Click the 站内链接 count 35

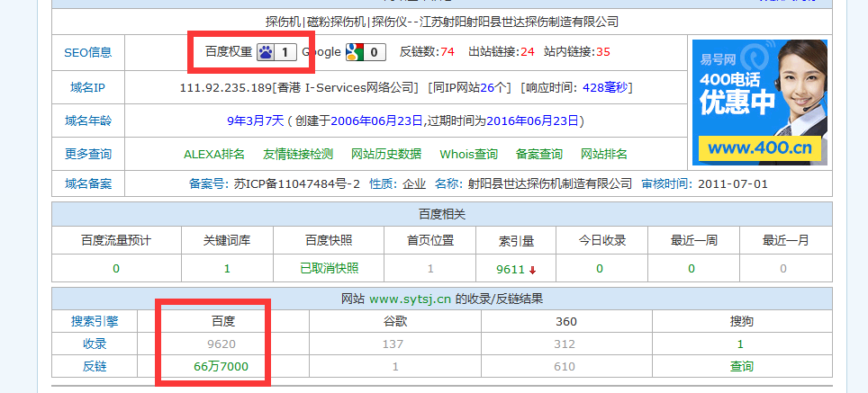(x=602, y=52)
